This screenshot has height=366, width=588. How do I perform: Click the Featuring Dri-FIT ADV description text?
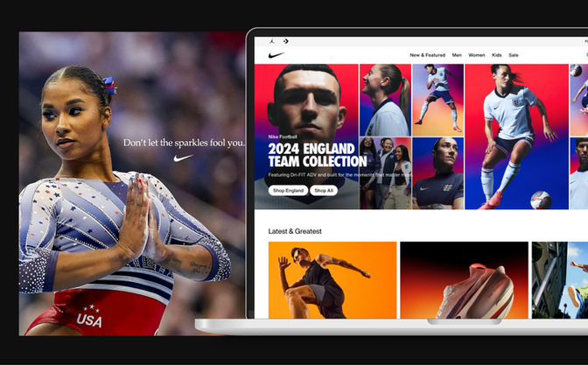tap(340, 175)
